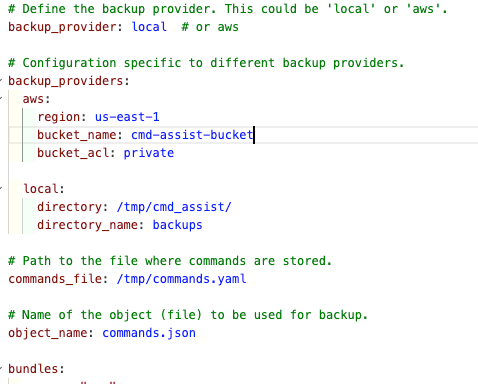
Task: Click the 'Path to the file' comment
Action: click(170, 261)
